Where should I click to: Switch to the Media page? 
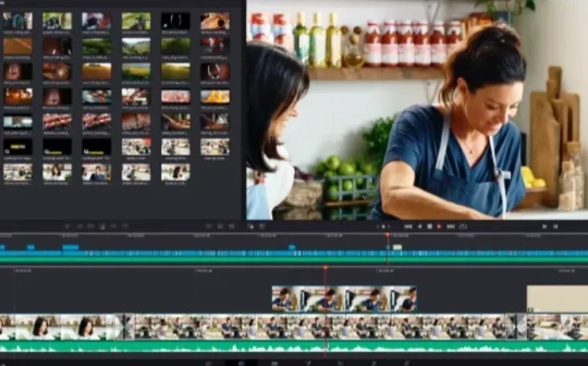click(208, 363)
